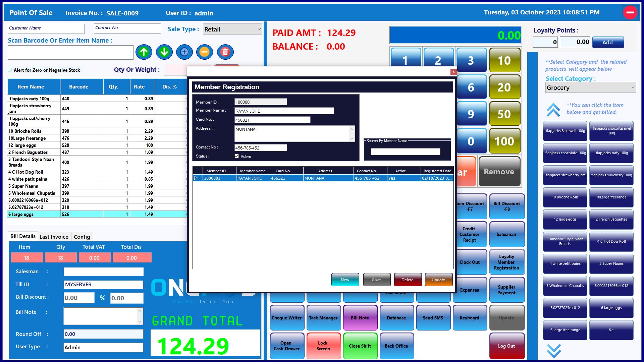
Task: Click the green down arrow icon
Action: [164, 52]
